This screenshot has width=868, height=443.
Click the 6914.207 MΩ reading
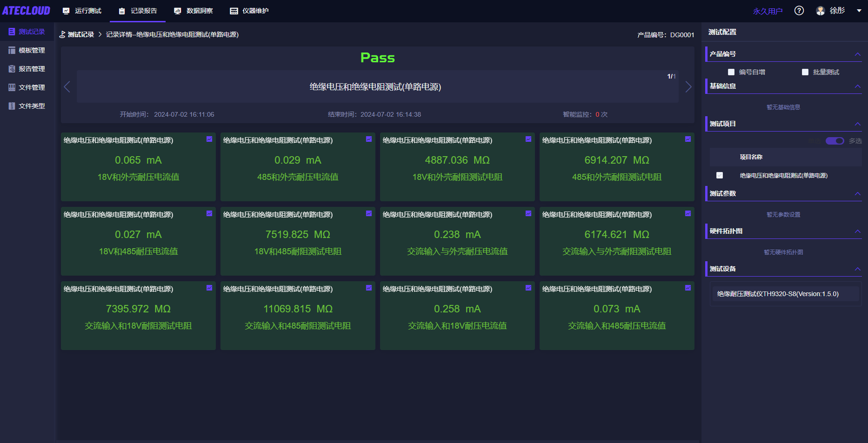tap(617, 160)
